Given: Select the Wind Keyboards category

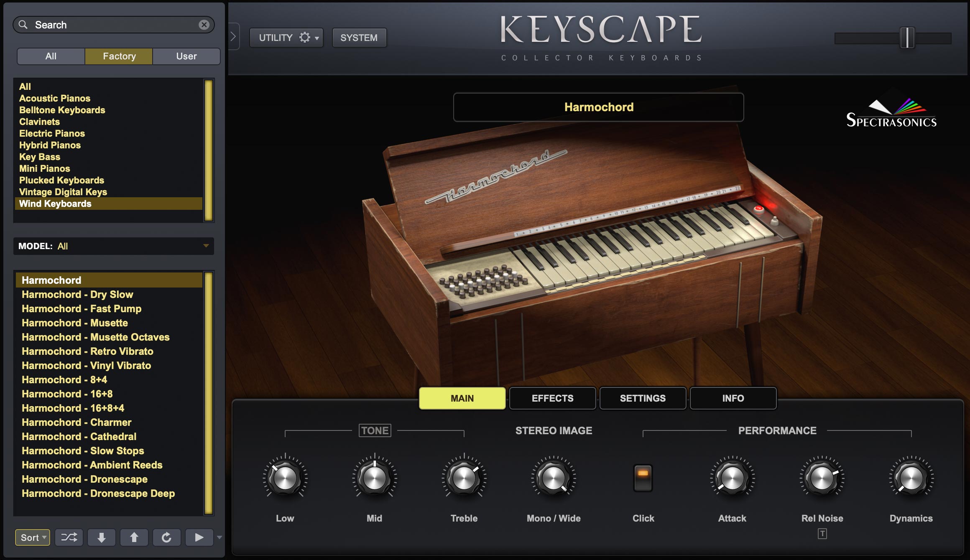Looking at the screenshot, I should (x=109, y=204).
